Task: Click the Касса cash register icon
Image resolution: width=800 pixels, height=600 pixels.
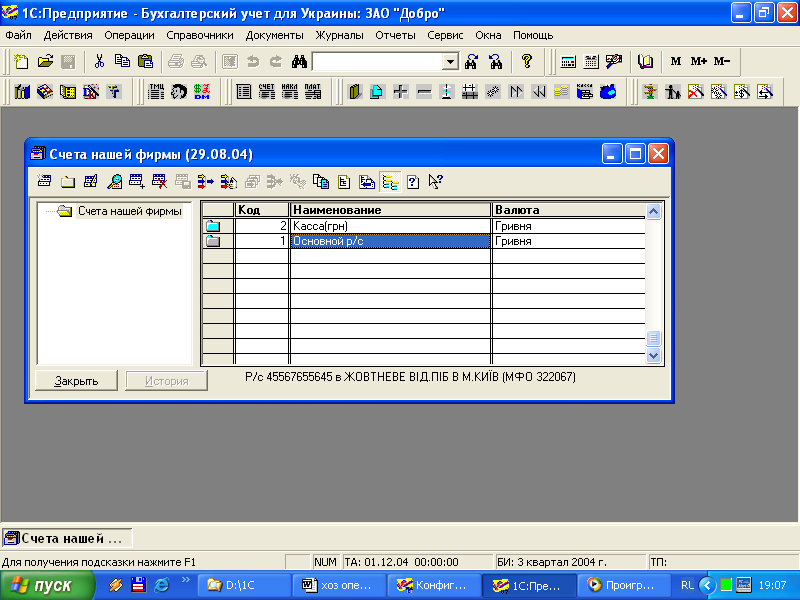Action: (584, 92)
